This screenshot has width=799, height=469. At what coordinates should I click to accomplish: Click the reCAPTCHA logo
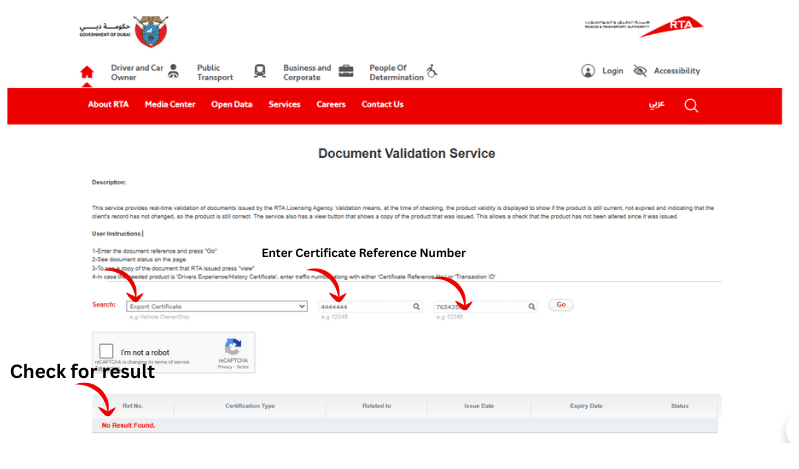[x=233, y=347]
